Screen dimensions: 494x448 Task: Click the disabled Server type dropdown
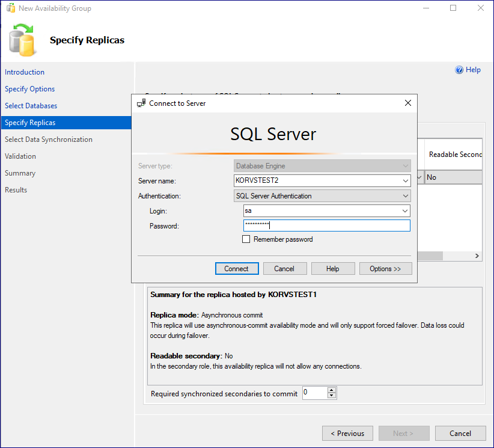click(322, 166)
